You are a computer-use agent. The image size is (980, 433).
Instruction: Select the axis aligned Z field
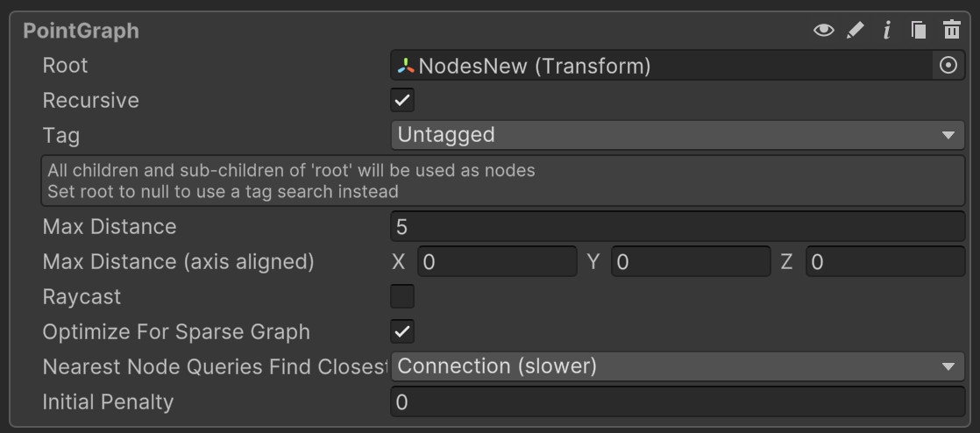[885, 262]
